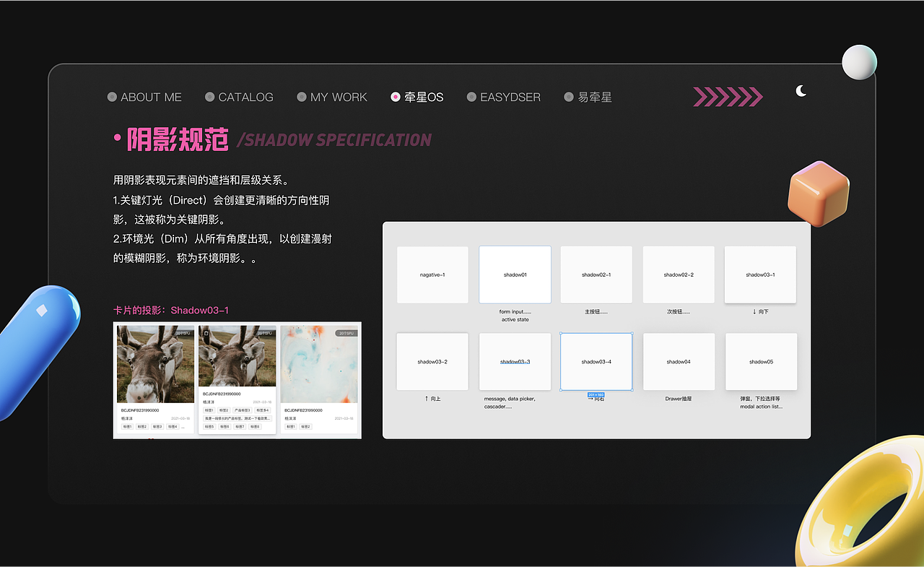The height and width of the screenshot is (567, 924).
Task: Toggle dark mode with the moon icon
Action: 801,90
